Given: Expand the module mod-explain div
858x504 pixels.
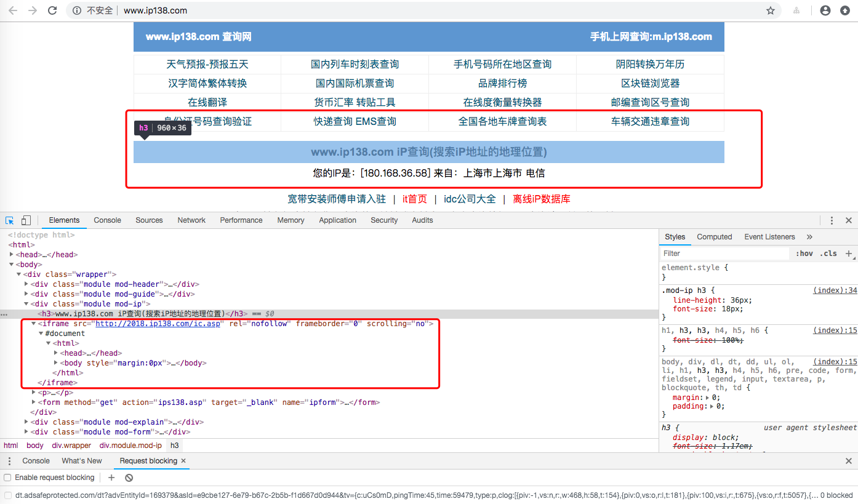Looking at the screenshot, I should [26, 422].
